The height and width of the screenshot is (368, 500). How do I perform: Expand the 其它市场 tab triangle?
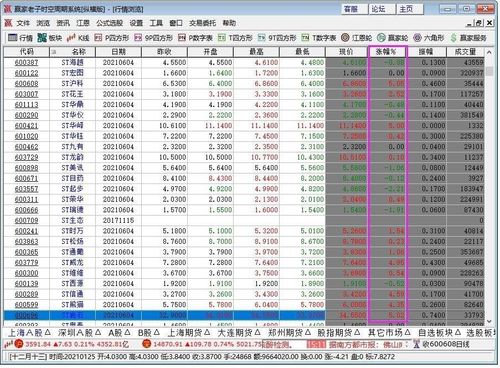tap(408, 332)
